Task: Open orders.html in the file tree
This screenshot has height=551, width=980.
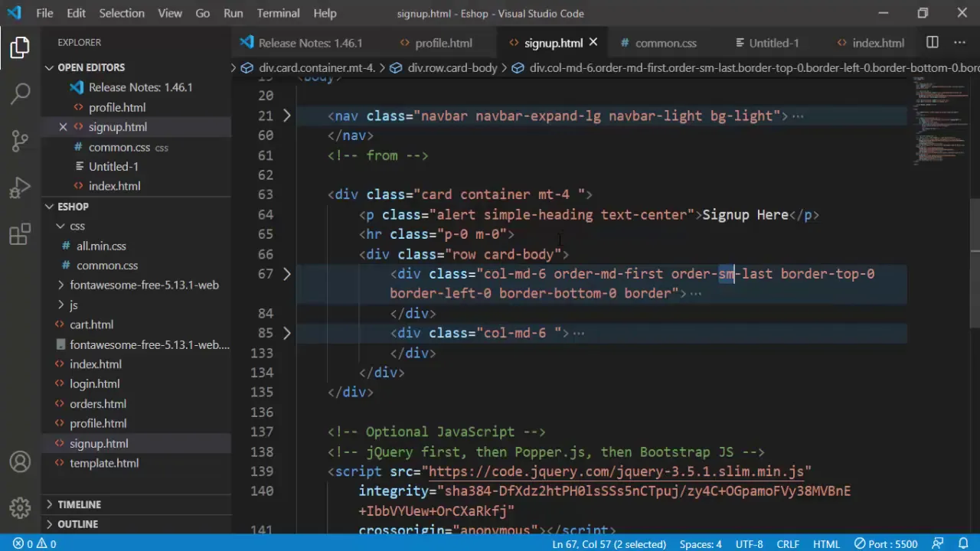Action: click(98, 404)
